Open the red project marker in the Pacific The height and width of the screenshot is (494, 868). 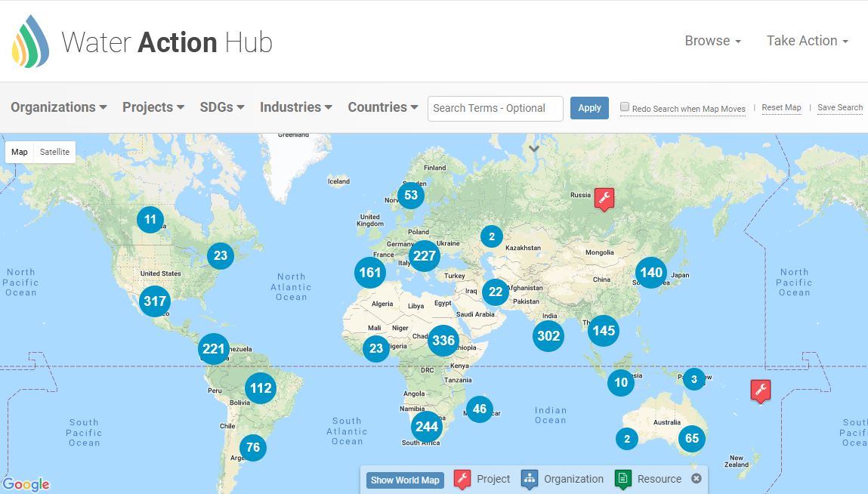(760, 391)
